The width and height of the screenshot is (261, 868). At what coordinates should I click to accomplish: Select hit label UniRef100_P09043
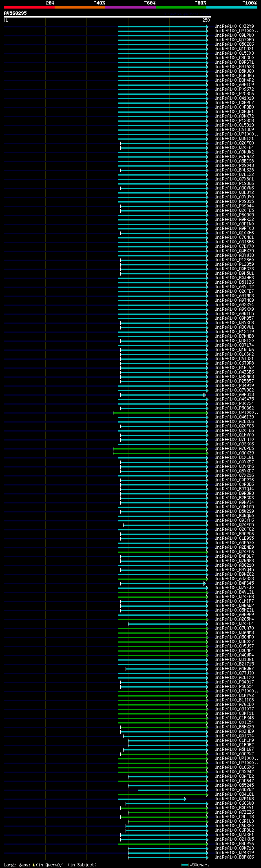coord(234,165)
